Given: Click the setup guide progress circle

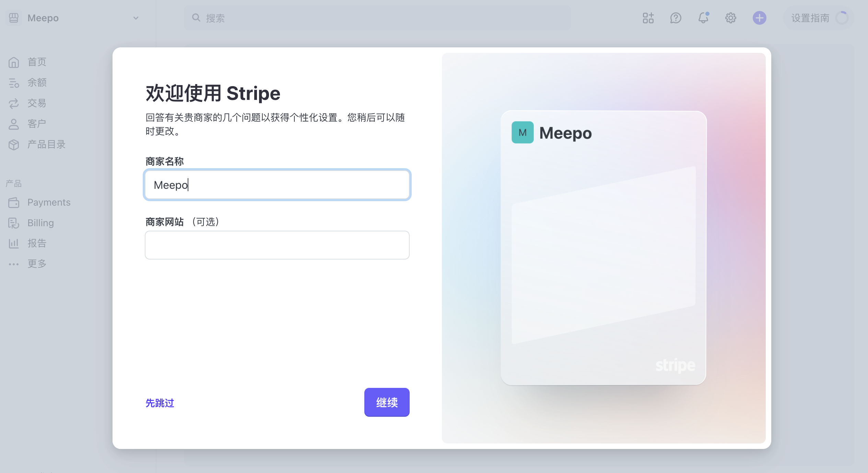Looking at the screenshot, I should pos(842,18).
